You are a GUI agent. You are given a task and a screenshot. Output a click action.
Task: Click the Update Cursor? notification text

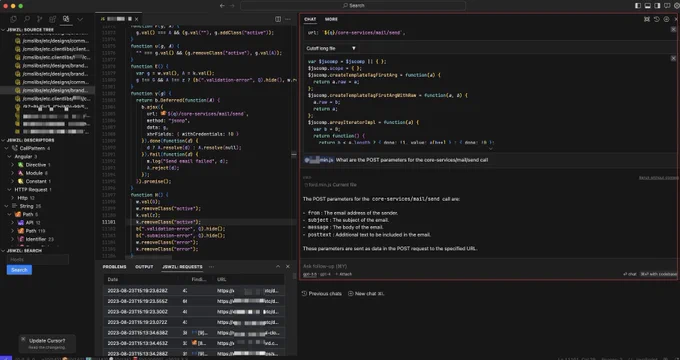[47, 340]
